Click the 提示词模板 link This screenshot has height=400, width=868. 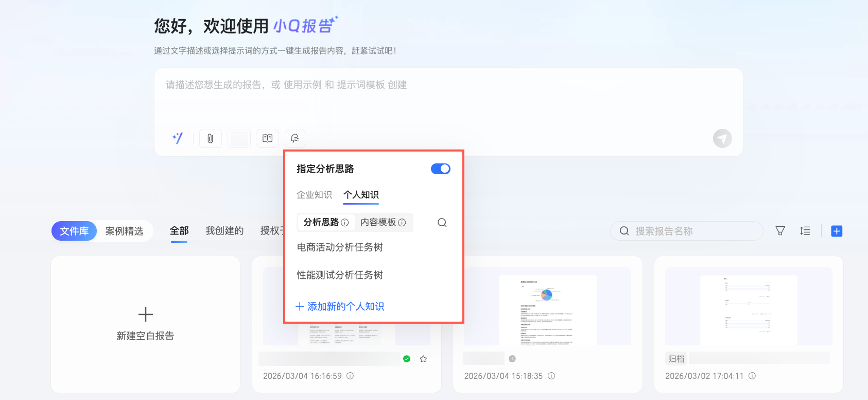pos(361,85)
